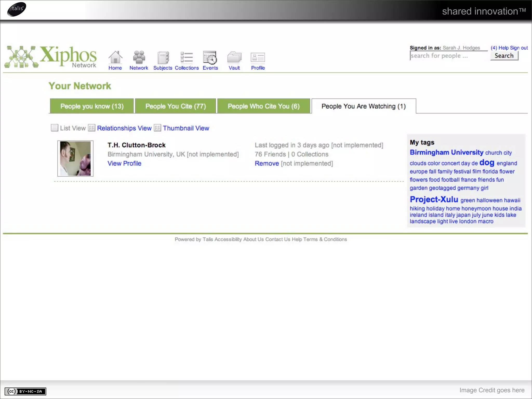Open the Vault folder icon
The image size is (532, 399).
(x=234, y=57)
